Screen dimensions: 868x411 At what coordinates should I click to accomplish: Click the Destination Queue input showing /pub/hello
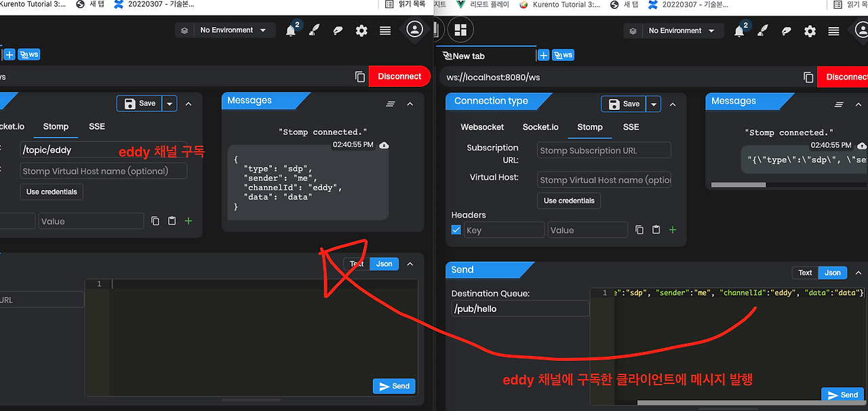point(520,308)
